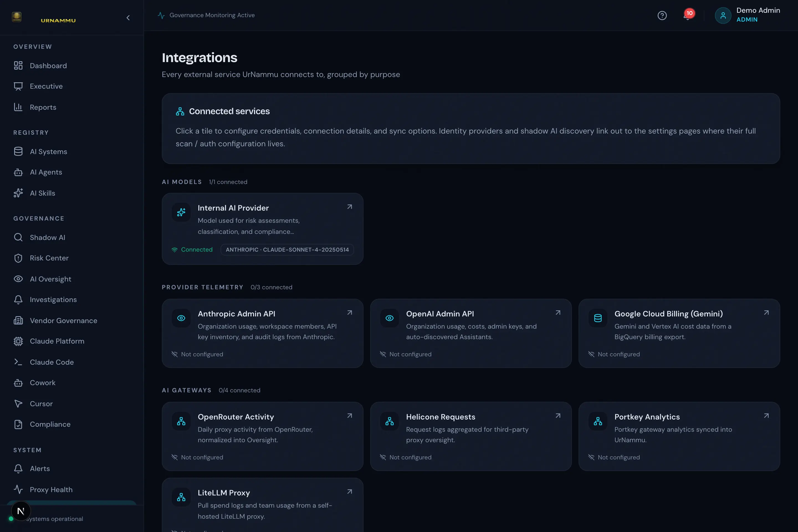This screenshot has width=798, height=532.
Task: Click the Risk Center shield icon
Action: pyautogui.click(x=18, y=258)
